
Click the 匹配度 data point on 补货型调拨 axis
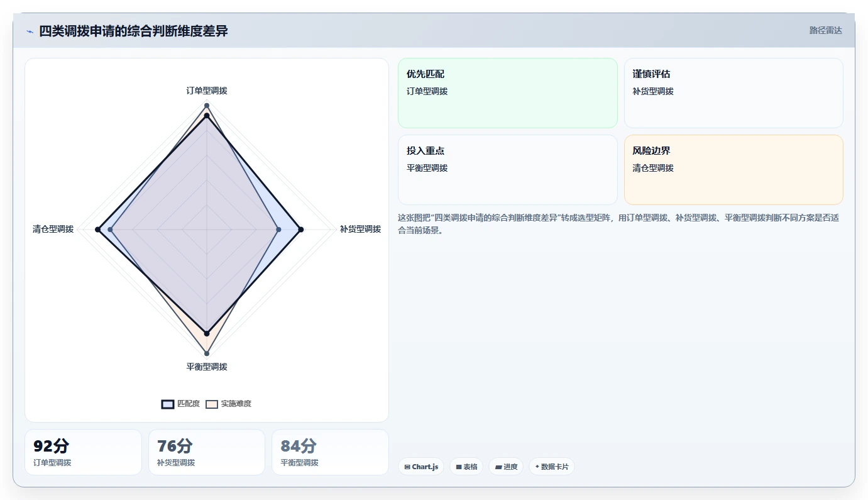tap(302, 230)
